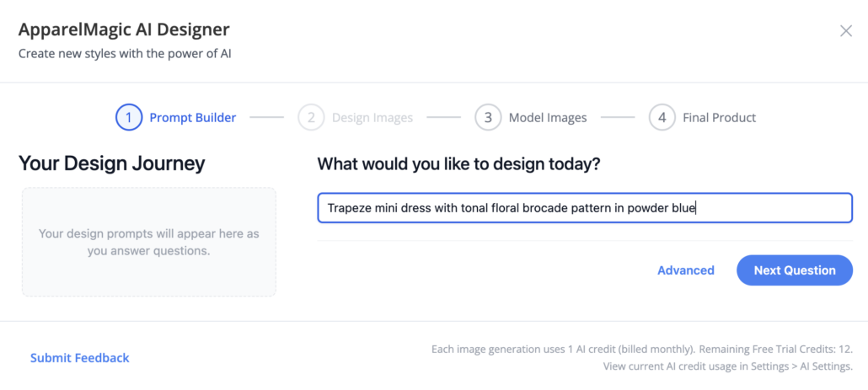Click the 'Create new styles' subtitle text
The width and height of the screenshot is (868, 390).
pos(125,54)
